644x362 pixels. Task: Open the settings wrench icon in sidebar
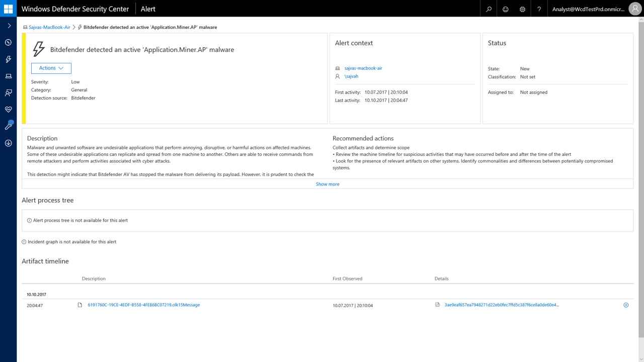coord(8,126)
